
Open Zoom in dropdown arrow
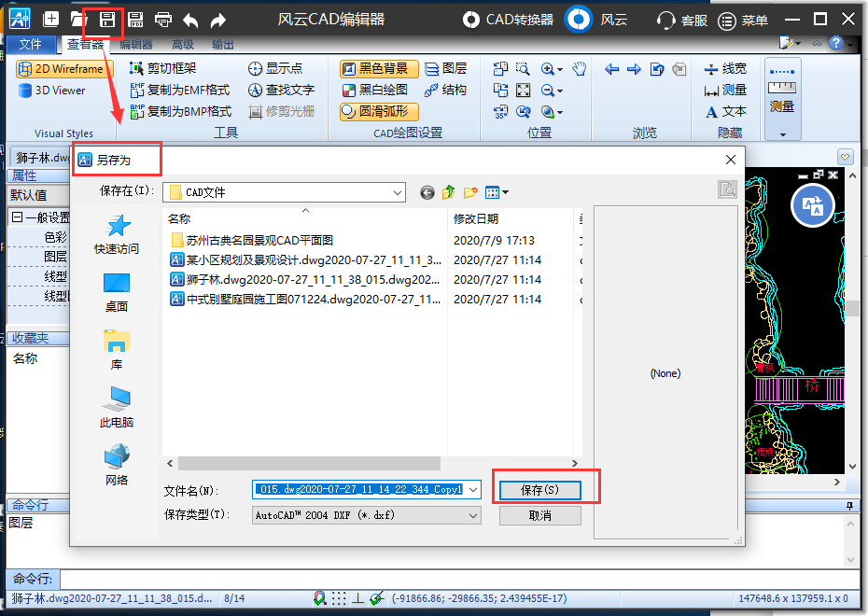(x=560, y=70)
